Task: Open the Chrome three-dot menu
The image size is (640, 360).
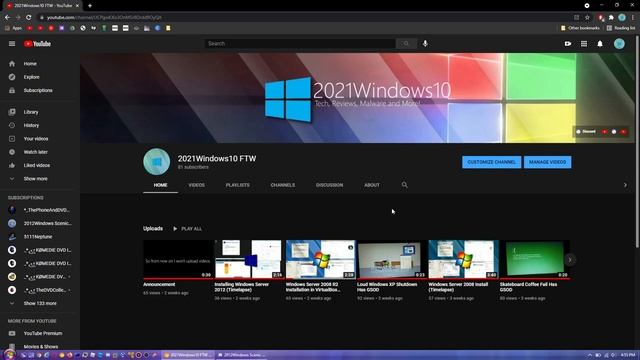Action: pyautogui.click(x=633, y=17)
